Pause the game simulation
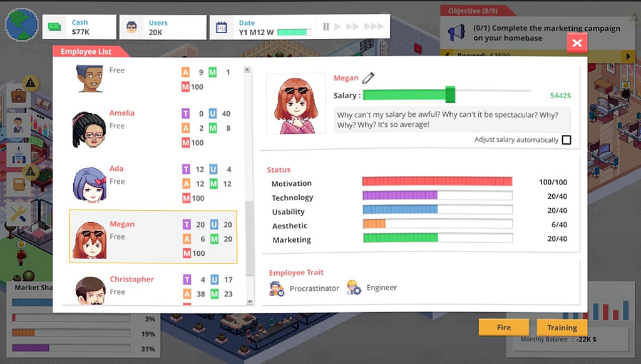 point(326,26)
